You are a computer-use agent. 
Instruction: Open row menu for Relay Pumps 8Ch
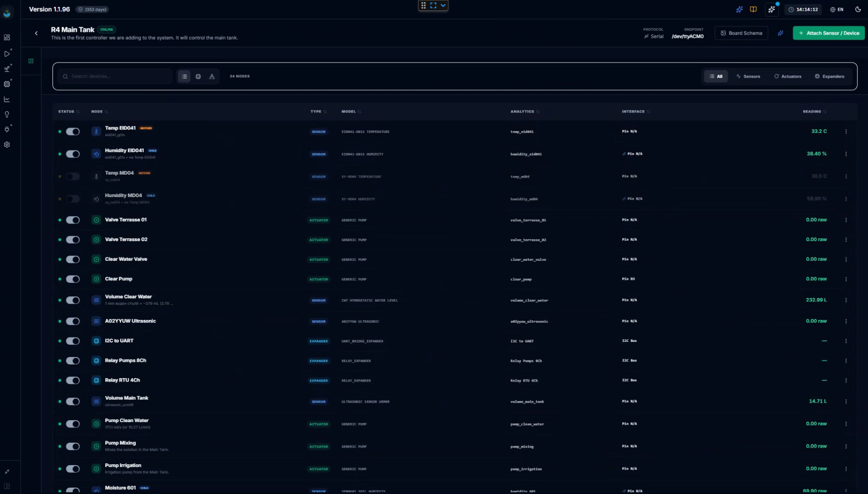(846, 361)
